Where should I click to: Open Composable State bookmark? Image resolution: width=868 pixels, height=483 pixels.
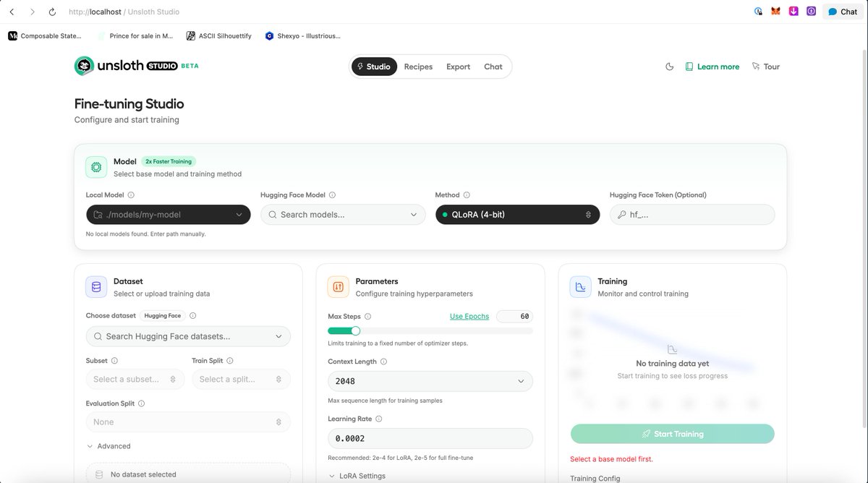pyautogui.click(x=45, y=35)
